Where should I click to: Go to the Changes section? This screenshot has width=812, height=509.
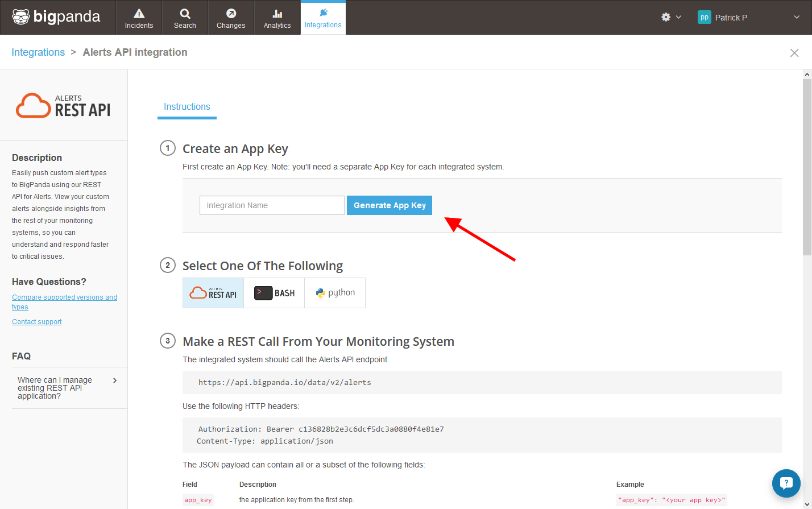tap(231, 18)
